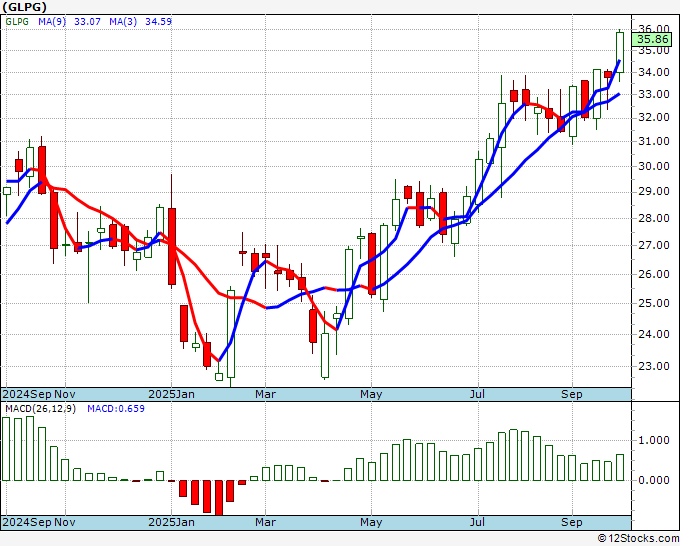Select the MA(9) indicator label

click(x=52, y=21)
